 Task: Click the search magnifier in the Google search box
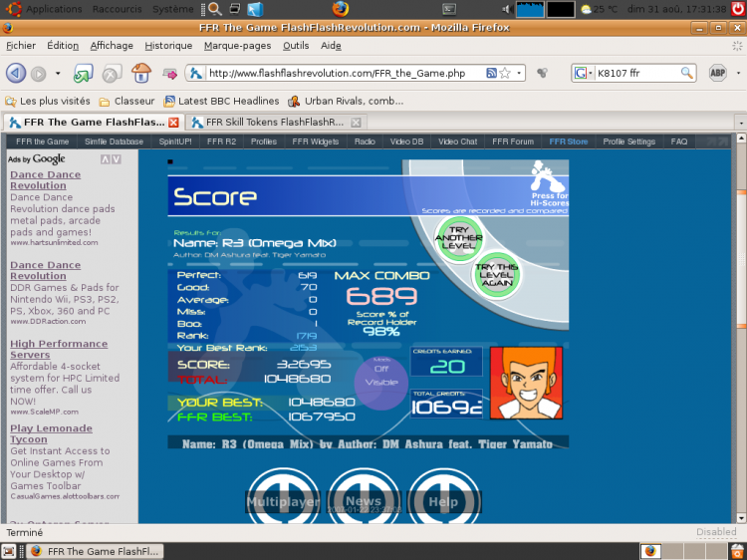[686, 73]
